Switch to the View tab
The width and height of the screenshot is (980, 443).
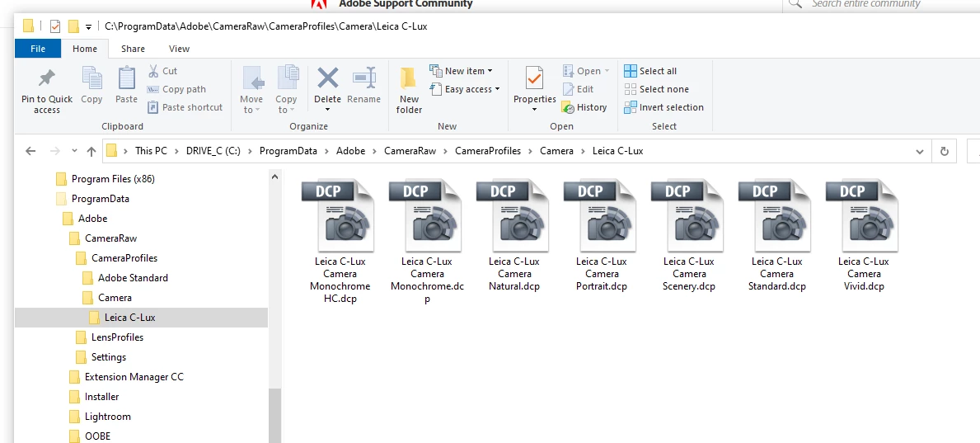click(x=180, y=49)
